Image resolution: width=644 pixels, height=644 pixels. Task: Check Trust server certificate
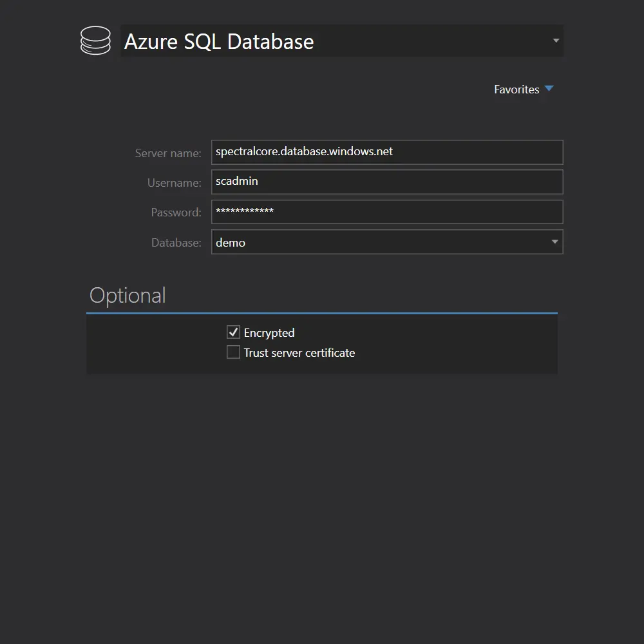pos(233,352)
